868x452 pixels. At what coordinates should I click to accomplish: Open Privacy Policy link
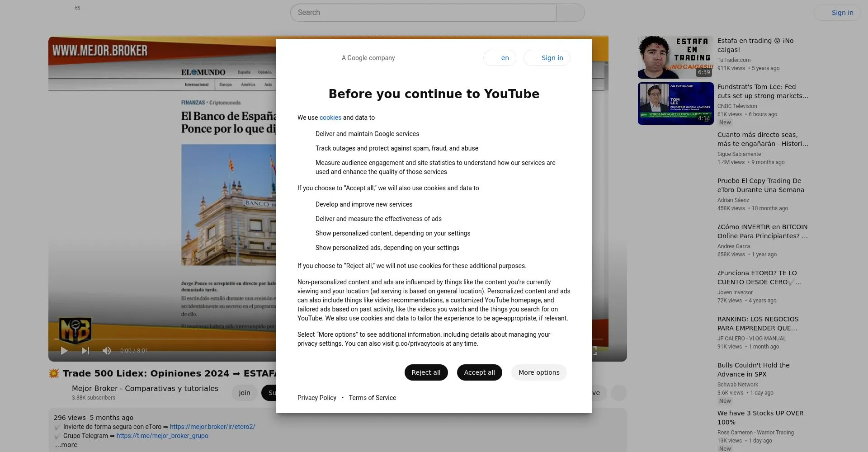click(317, 398)
